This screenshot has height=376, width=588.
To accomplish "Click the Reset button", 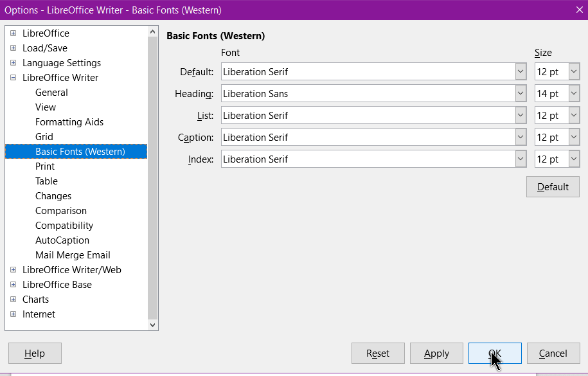I will tap(378, 353).
